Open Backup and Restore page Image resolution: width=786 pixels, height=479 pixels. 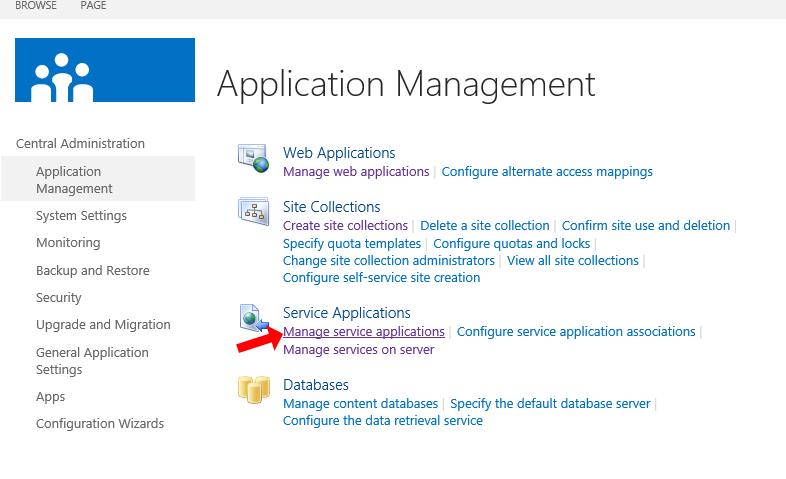pyautogui.click(x=93, y=271)
